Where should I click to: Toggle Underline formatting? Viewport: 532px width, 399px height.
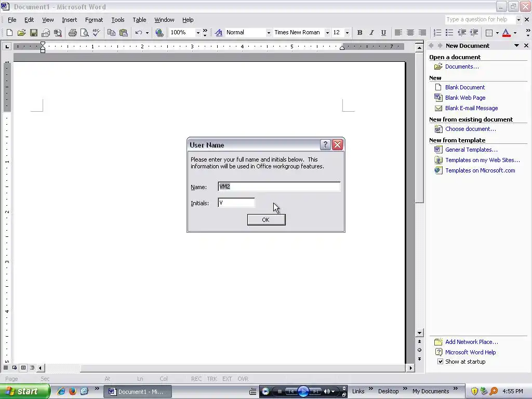[x=383, y=33]
